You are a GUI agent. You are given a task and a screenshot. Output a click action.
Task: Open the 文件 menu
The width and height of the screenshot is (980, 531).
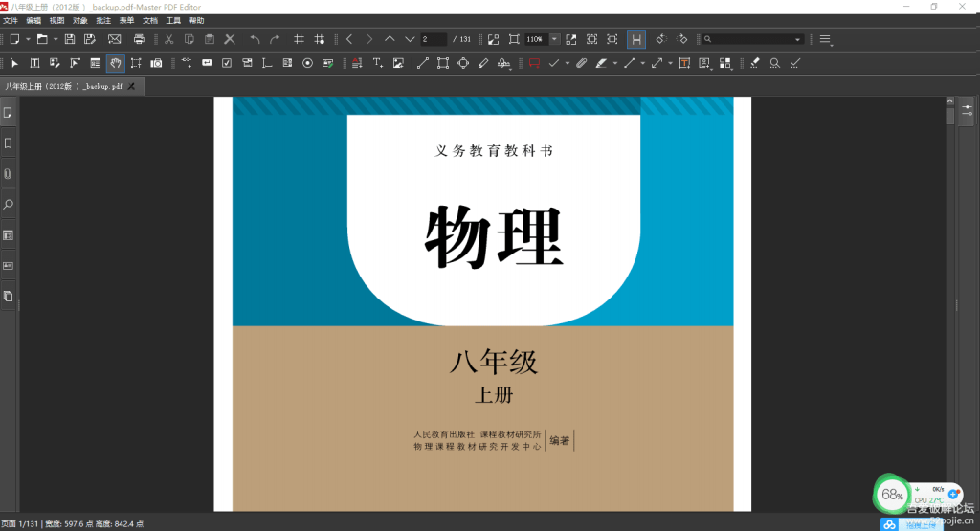coord(10,21)
